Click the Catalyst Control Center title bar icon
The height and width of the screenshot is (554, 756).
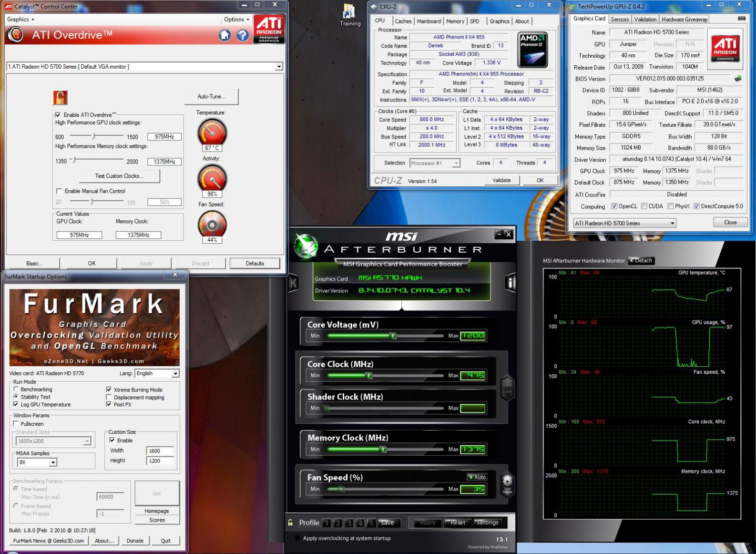click(9, 6)
